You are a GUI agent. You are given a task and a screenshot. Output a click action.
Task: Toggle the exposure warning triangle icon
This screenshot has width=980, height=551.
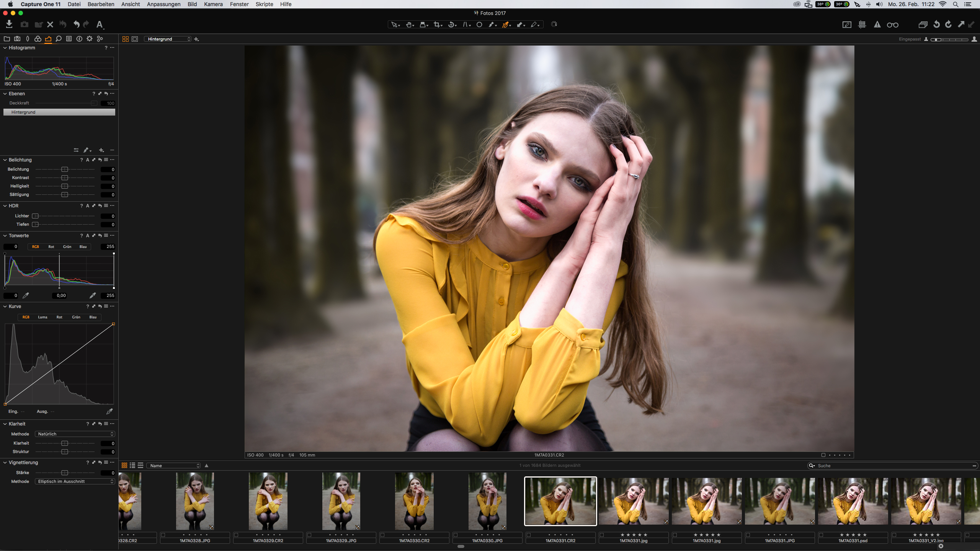tap(877, 25)
